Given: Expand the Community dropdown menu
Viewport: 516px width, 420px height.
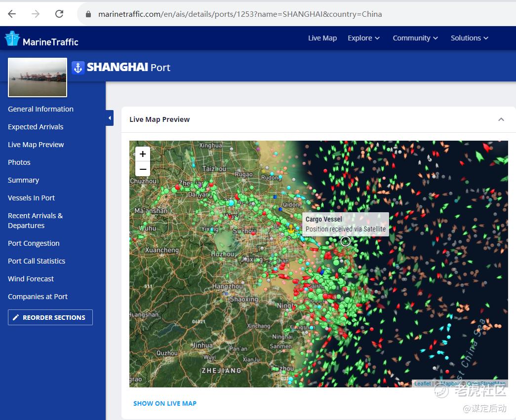Looking at the screenshot, I should [415, 38].
